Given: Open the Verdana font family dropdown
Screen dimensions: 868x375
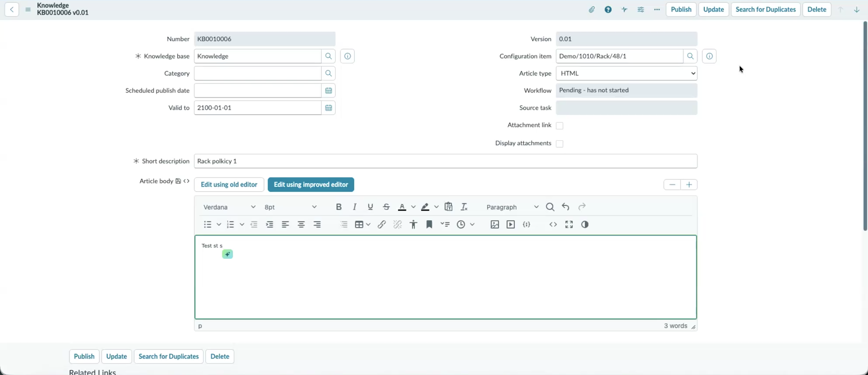Looking at the screenshot, I should click(229, 207).
